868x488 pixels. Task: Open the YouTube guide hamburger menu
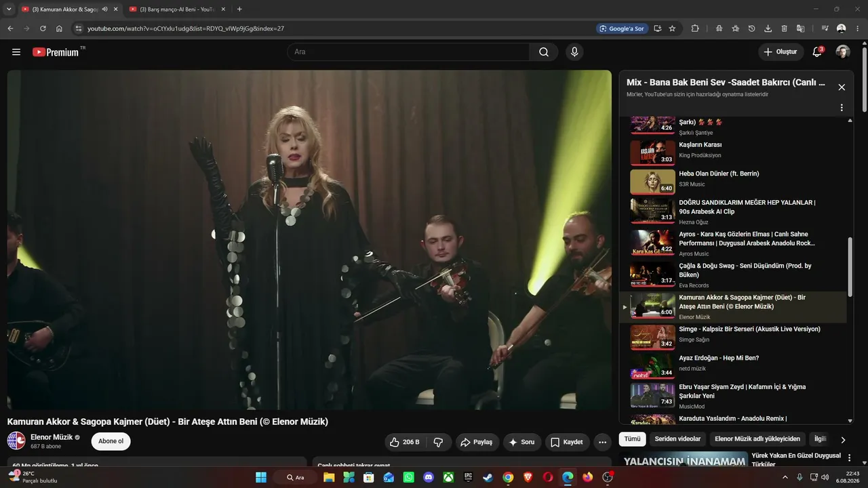[x=16, y=52]
